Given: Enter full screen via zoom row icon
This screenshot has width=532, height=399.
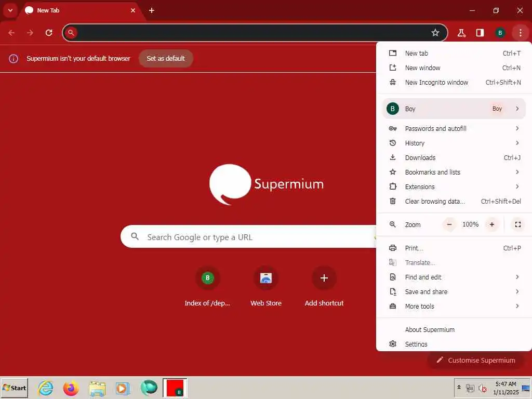Looking at the screenshot, I should [518, 224].
